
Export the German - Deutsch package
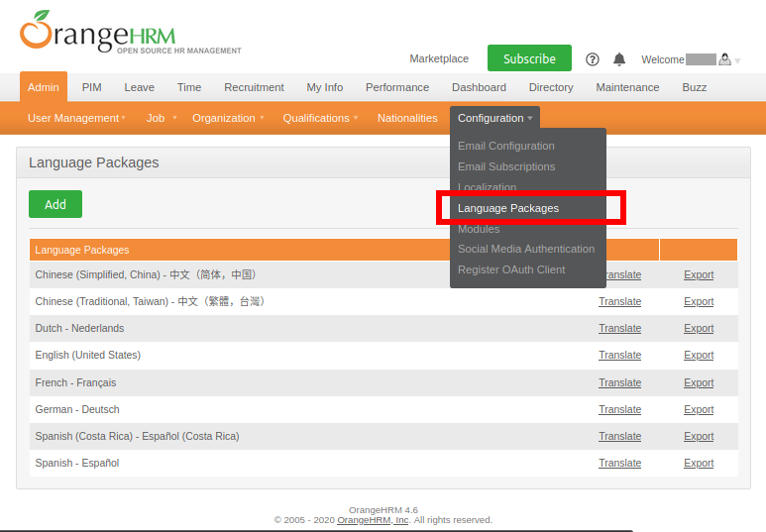tap(699, 409)
